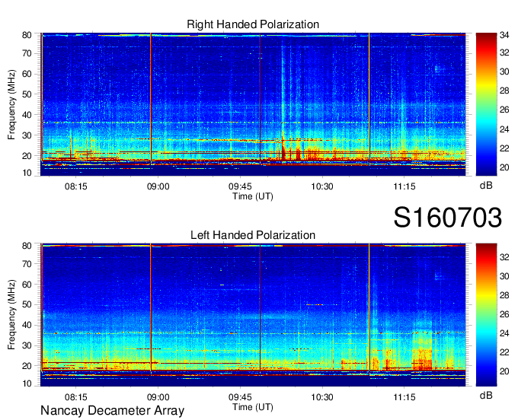The height and width of the screenshot is (420, 518).
Task: Click the 08:15 tick on the right-handed plot
Action: (x=76, y=186)
